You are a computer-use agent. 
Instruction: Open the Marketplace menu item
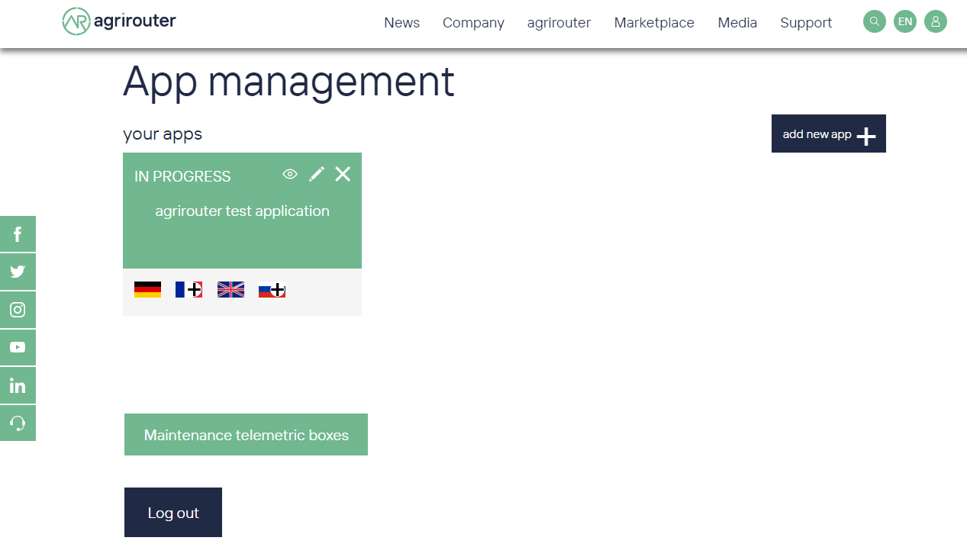(x=653, y=23)
